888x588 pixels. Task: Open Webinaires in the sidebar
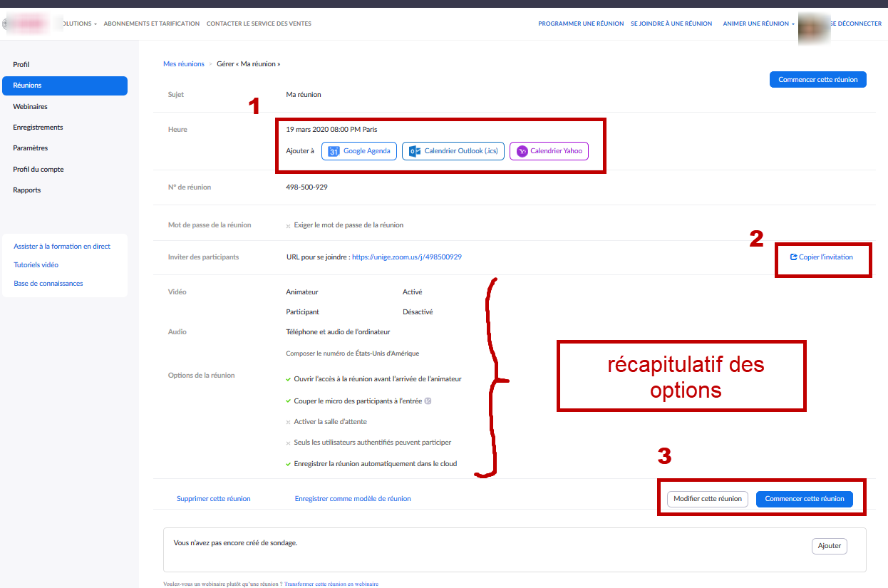coord(30,107)
